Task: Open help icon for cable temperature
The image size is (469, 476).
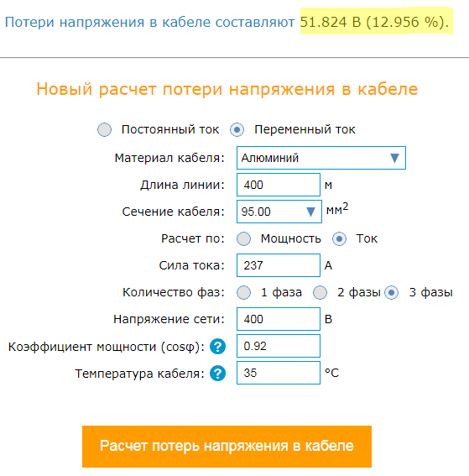Action: coord(218,373)
